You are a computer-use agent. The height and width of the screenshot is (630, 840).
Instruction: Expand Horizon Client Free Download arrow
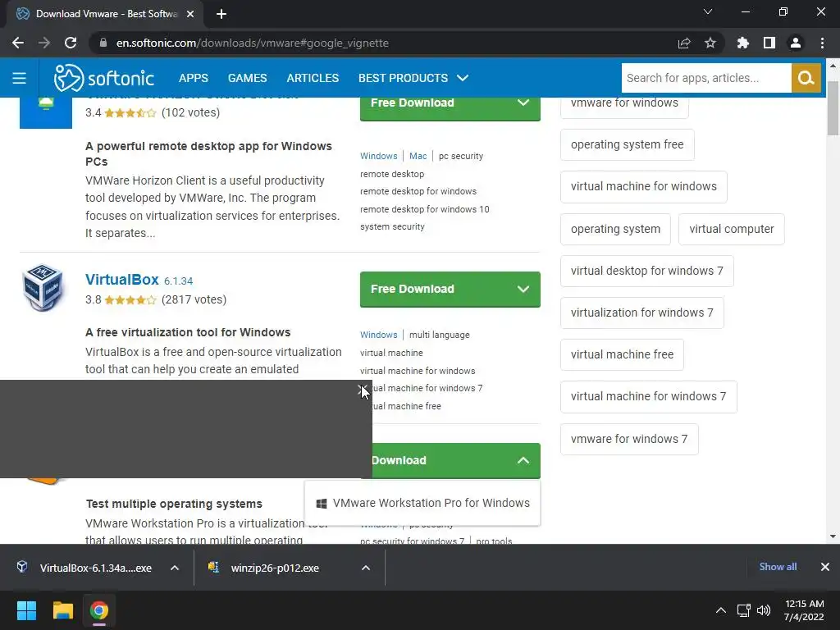pyautogui.click(x=523, y=103)
